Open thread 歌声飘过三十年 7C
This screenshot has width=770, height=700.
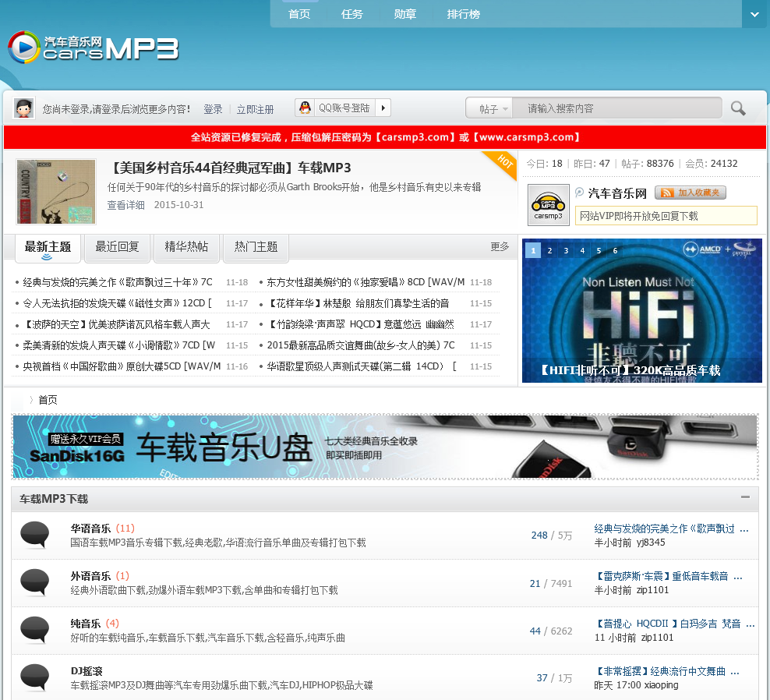(x=118, y=282)
